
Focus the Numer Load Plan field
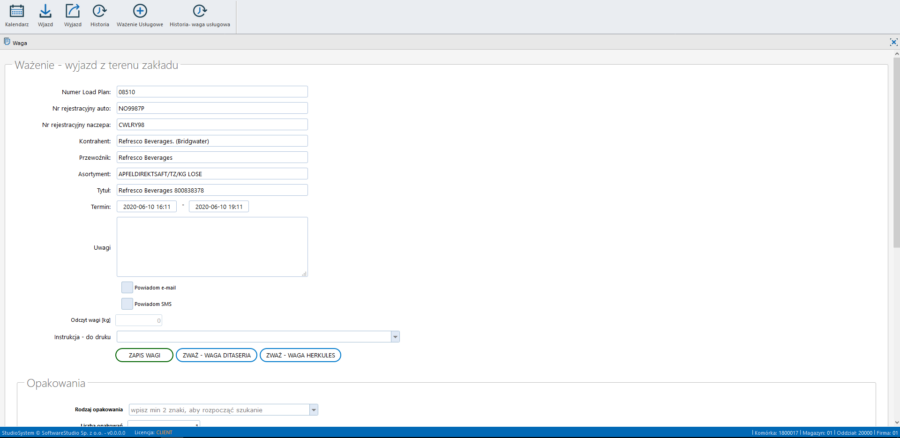click(x=212, y=92)
